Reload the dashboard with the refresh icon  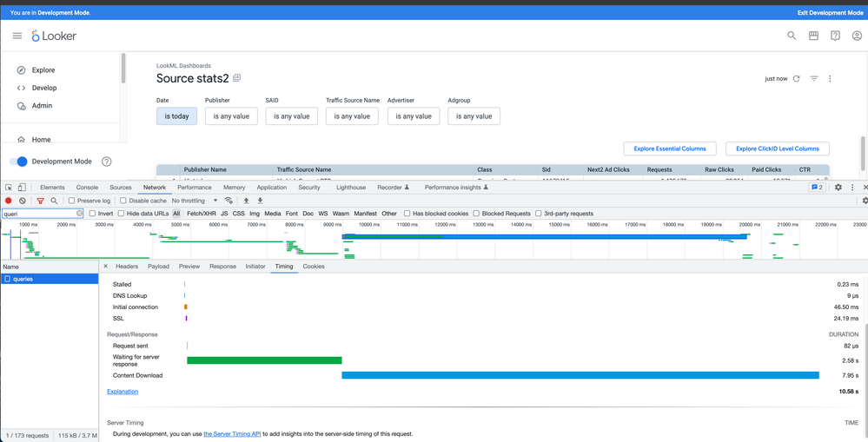pos(796,78)
